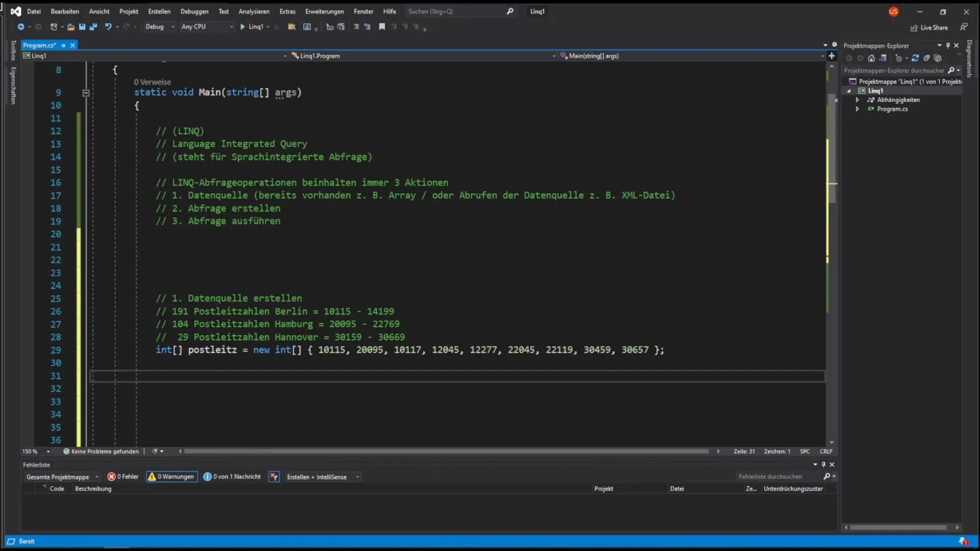Screen dimensions: 980x551
Task: Open the Debuggen menu
Action: [194, 11]
